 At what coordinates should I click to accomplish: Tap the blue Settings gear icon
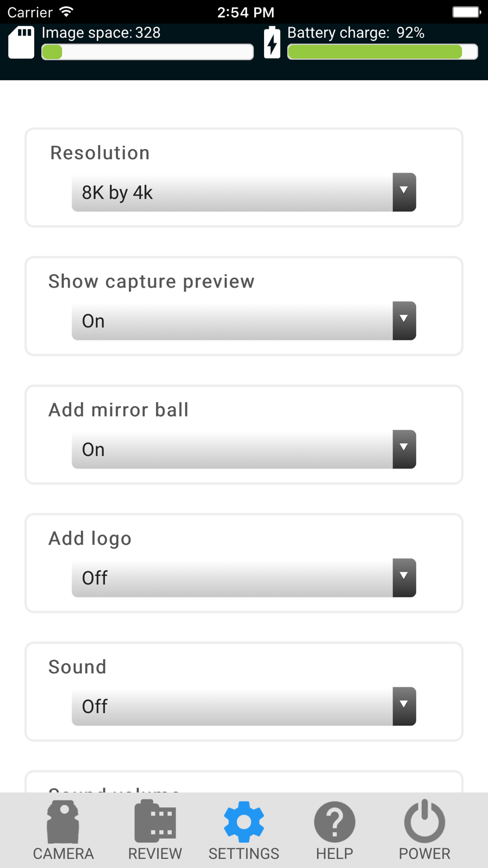point(244,822)
